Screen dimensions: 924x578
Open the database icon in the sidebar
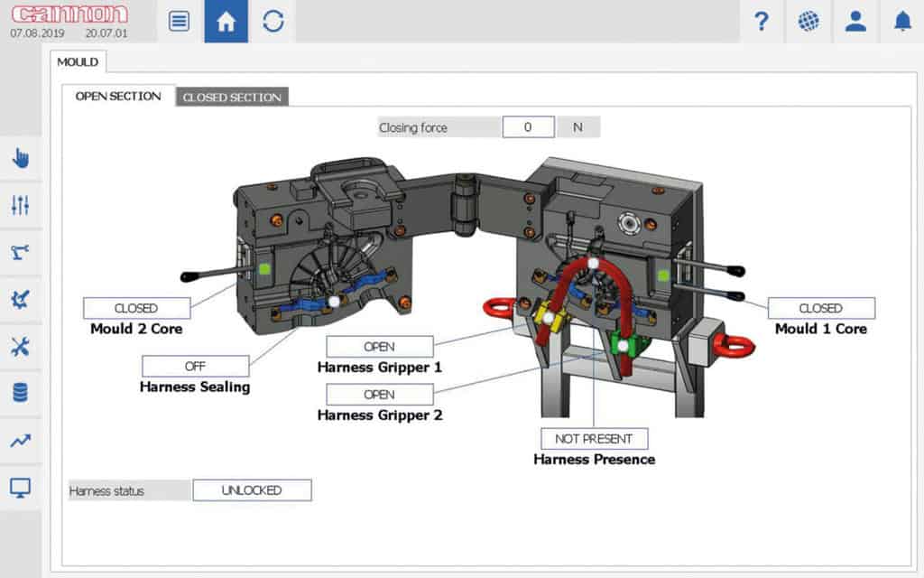pos(20,393)
